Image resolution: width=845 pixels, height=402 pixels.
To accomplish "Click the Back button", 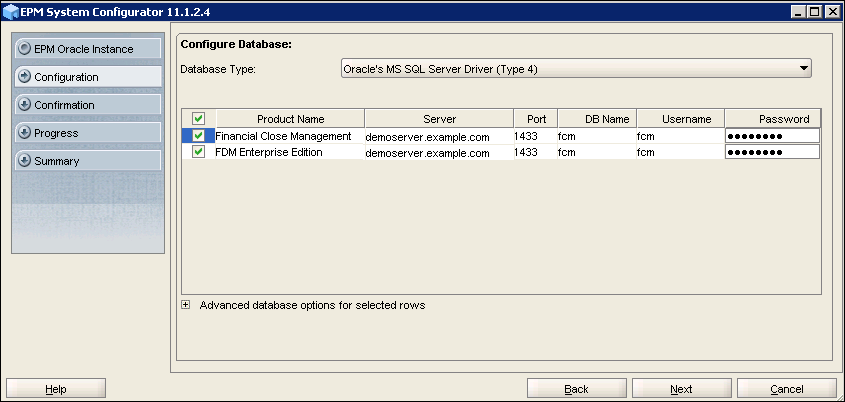I will click(x=576, y=389).
